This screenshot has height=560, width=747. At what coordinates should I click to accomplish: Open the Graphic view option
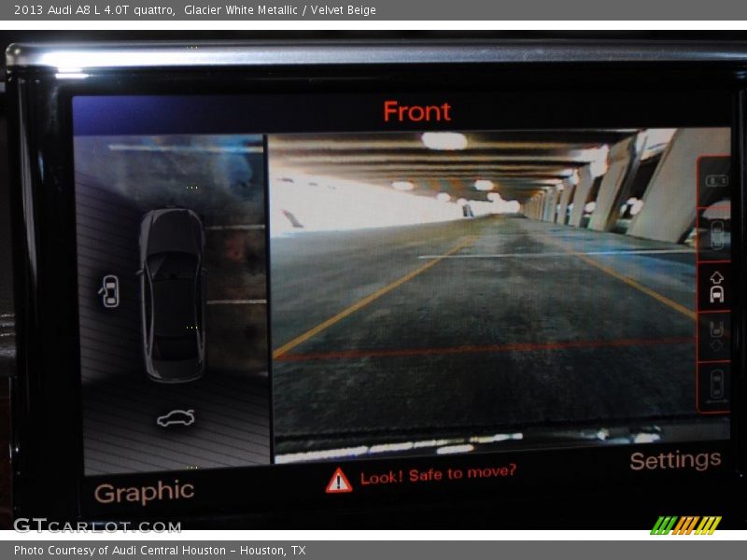144,493
